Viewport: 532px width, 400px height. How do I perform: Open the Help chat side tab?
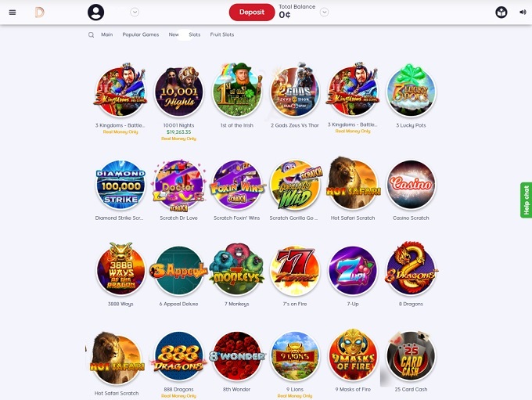click(526, 200)
